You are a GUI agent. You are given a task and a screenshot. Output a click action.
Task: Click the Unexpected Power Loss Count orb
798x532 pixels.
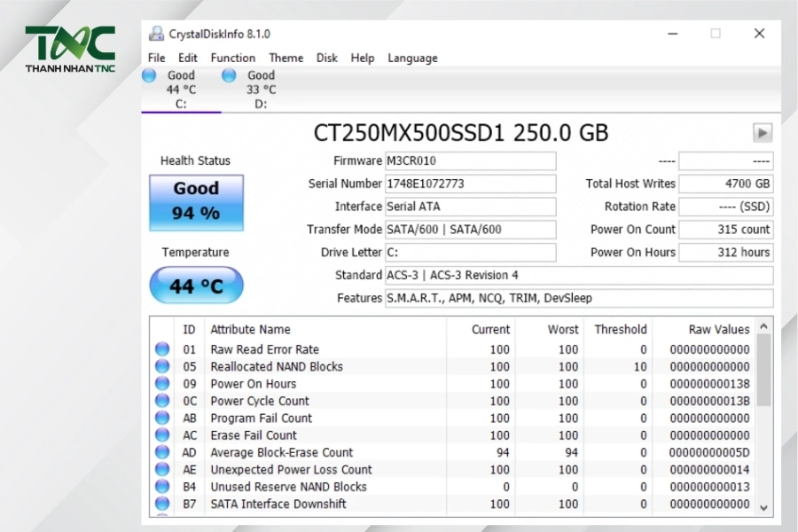pos(162,469)
